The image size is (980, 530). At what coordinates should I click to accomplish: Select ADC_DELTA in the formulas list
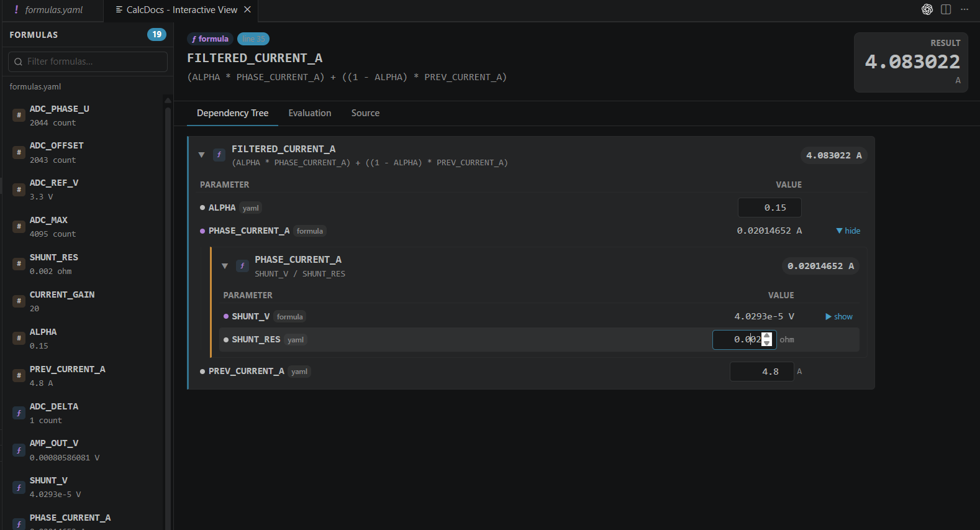[x=84, y=413]
